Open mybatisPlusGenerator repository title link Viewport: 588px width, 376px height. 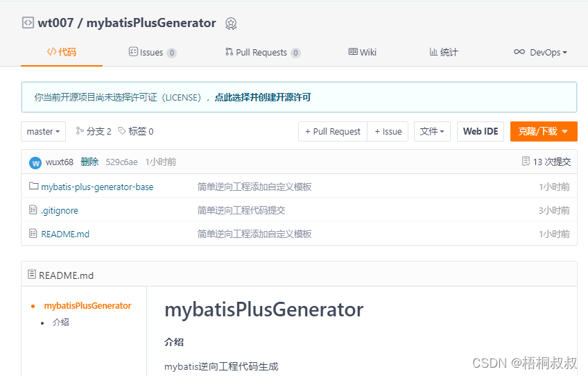point(151,23)
